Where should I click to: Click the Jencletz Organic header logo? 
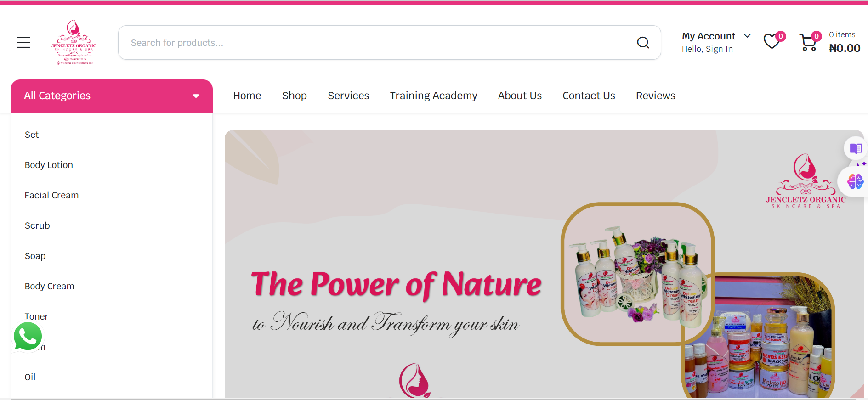point(74,42)
